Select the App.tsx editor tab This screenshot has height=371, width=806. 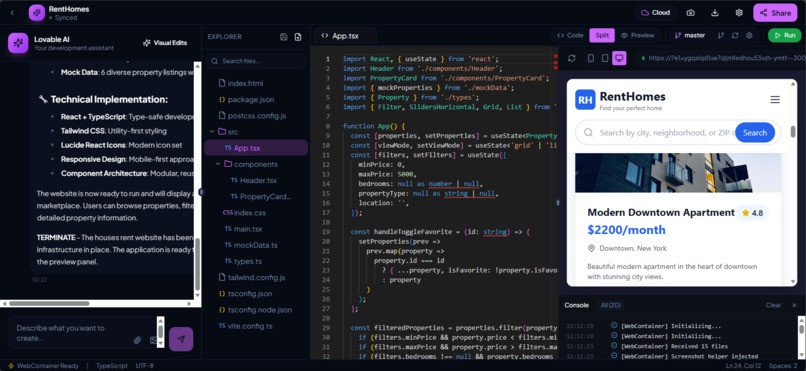tap(345, 36)
